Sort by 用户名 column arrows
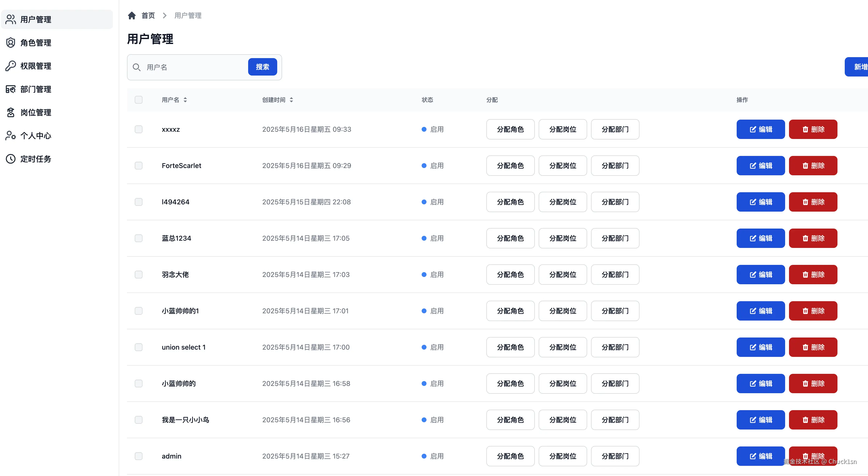The image size is (868, 476). [x=185, y=100]
